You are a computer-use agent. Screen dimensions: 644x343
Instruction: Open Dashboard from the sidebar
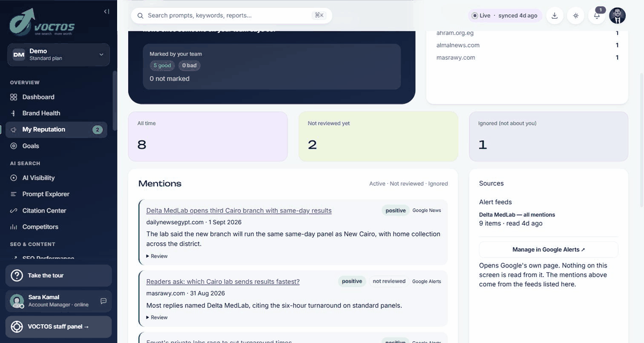pos(56,97)
